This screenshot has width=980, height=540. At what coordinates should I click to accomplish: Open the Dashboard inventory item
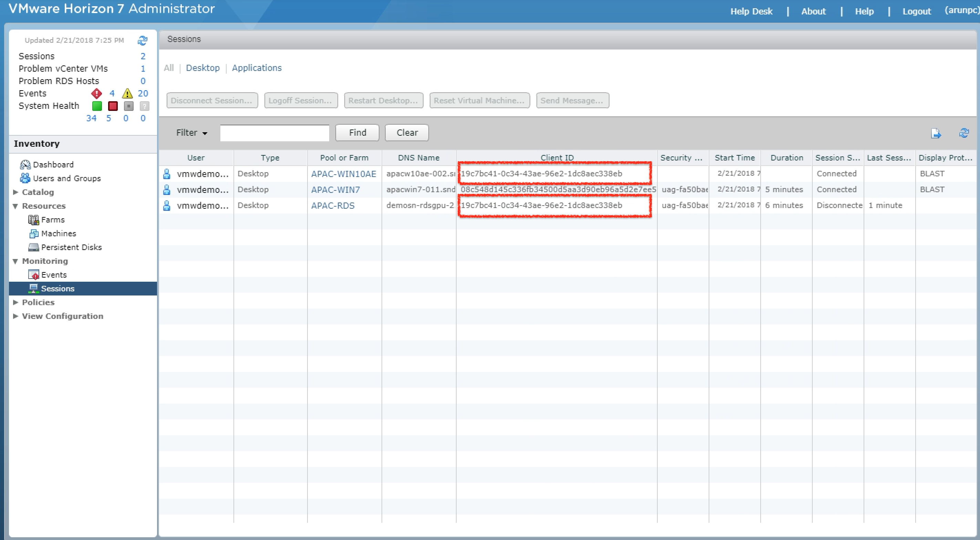tap(53, 164)
